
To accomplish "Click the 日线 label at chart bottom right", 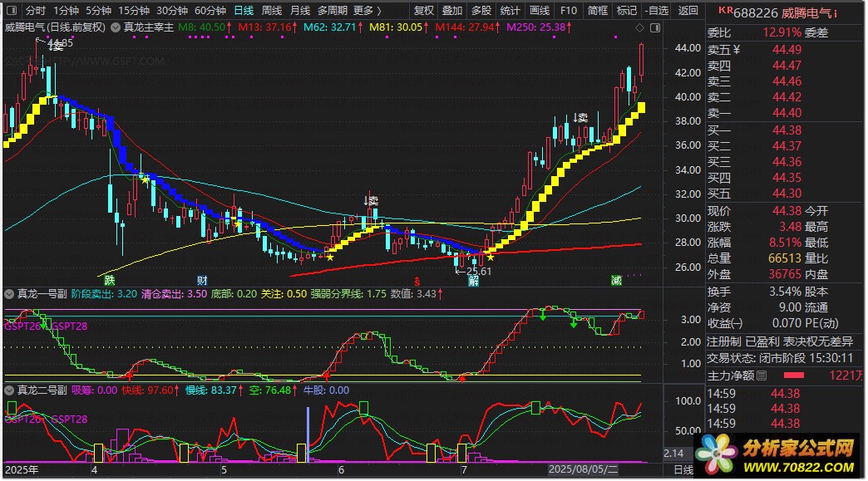I will pyautogui.click(x=683, y=470).
